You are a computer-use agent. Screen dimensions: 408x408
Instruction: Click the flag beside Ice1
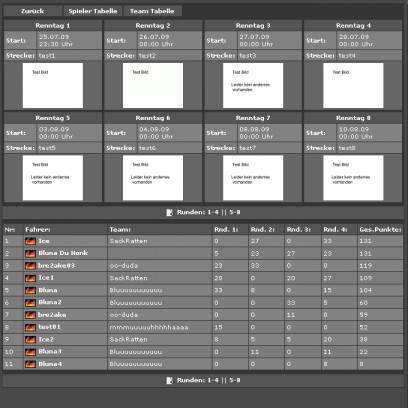(30, 278)
